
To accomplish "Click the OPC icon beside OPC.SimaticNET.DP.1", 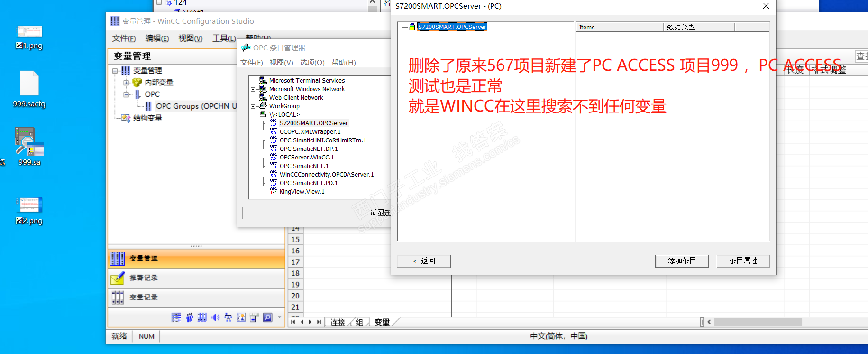I will [x=274, y=149].
